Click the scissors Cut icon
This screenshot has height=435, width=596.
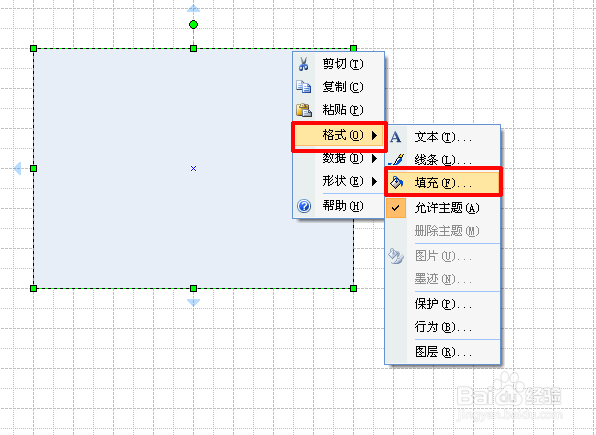pyautogui.click(x=303, y=64)
